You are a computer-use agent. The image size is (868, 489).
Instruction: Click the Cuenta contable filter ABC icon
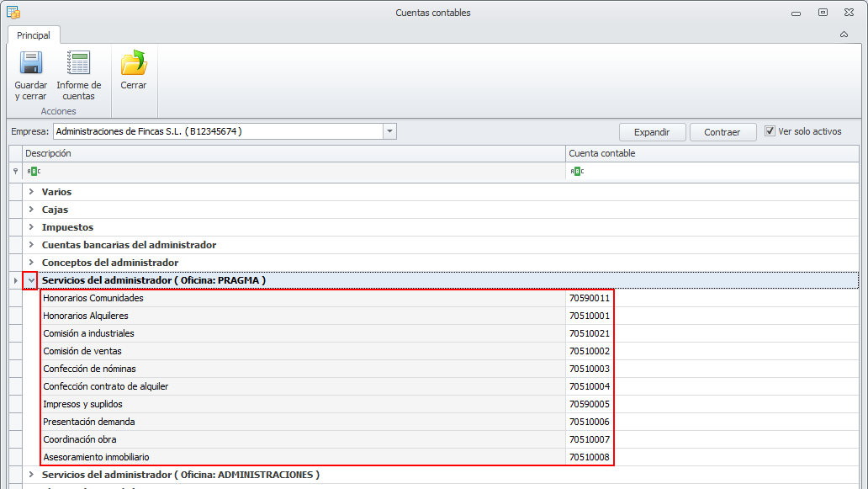pos(577,172)
